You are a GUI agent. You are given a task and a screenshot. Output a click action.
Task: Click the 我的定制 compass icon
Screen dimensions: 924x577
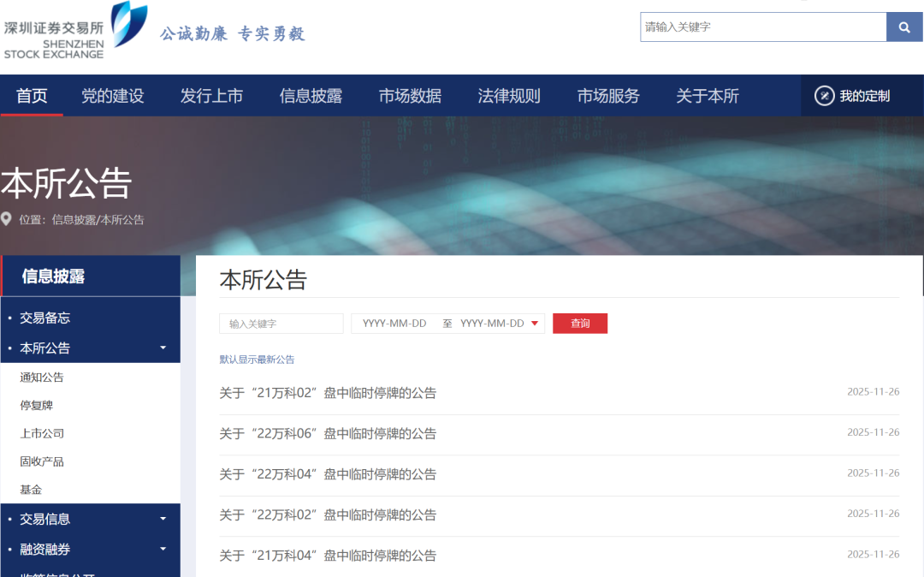[x=824, y=96]
